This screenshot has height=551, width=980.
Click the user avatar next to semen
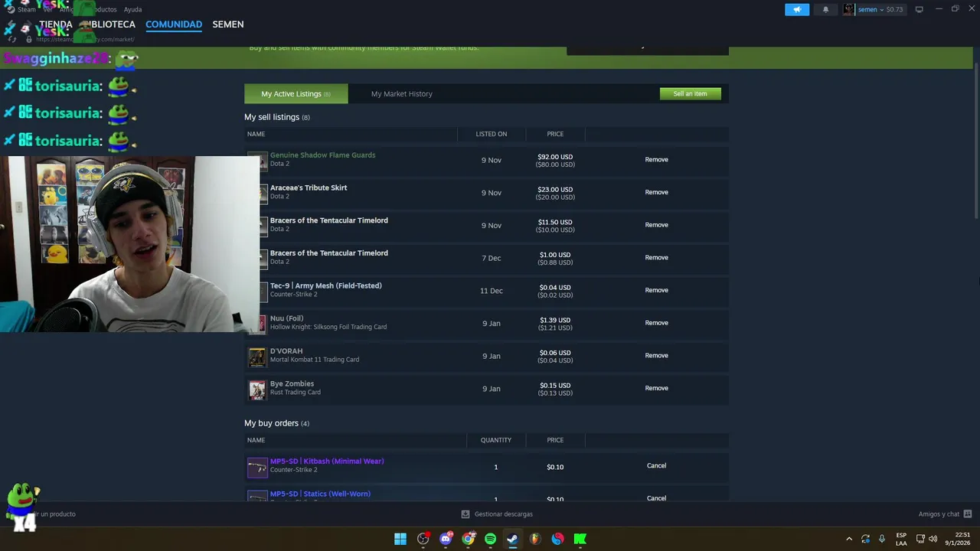pos(848,9)
